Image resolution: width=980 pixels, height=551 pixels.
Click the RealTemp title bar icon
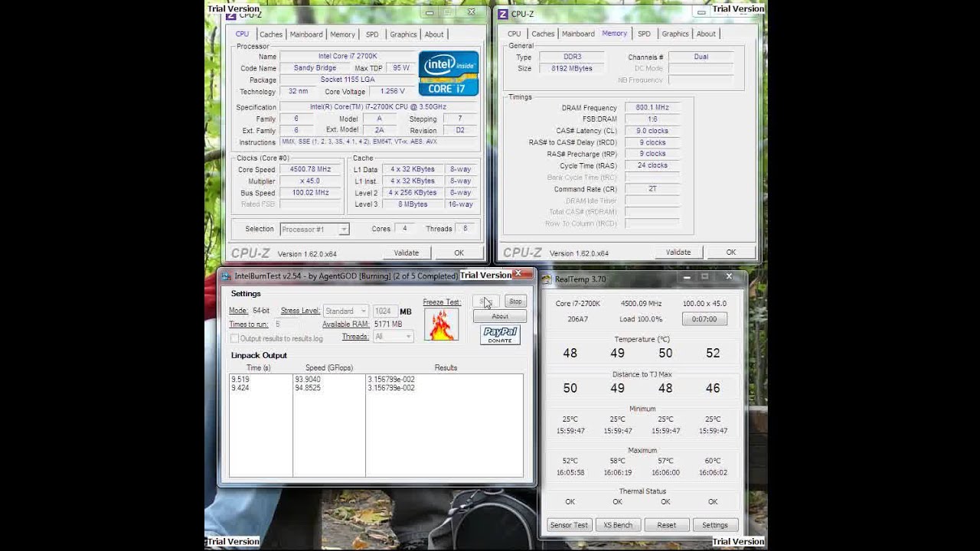(547, 279)
